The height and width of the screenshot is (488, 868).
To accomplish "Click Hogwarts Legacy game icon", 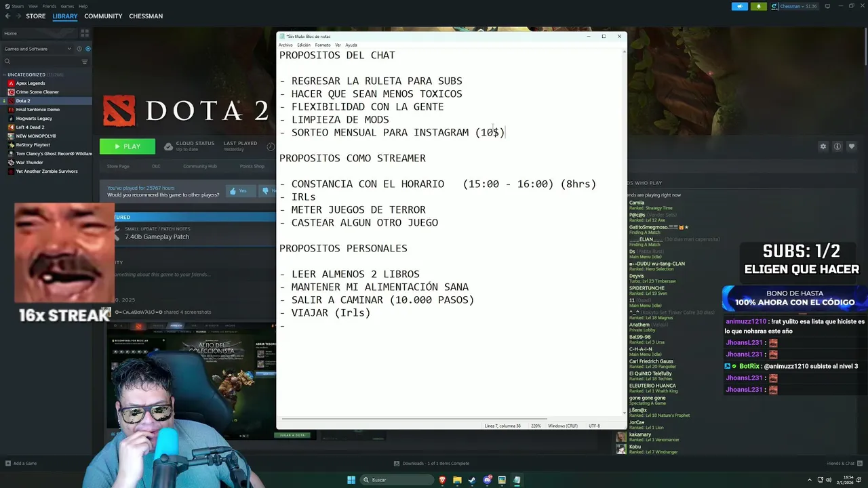I will (11, 119).
